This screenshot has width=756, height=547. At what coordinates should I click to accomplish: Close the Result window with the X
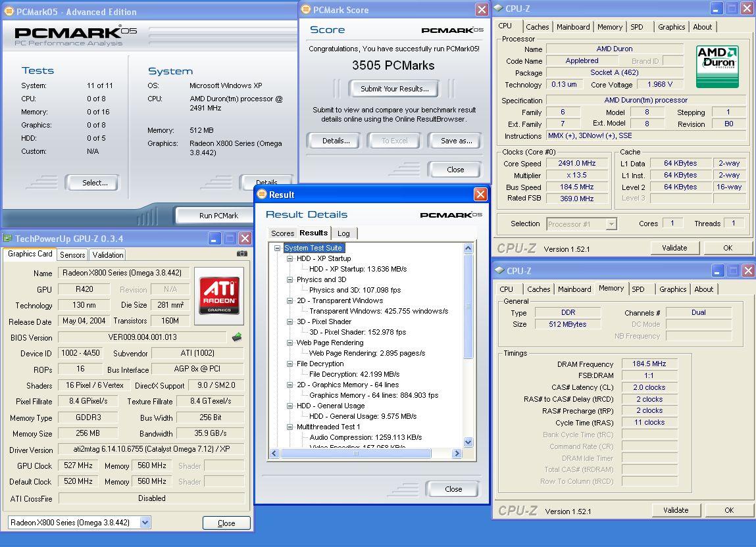pos(480,194)
